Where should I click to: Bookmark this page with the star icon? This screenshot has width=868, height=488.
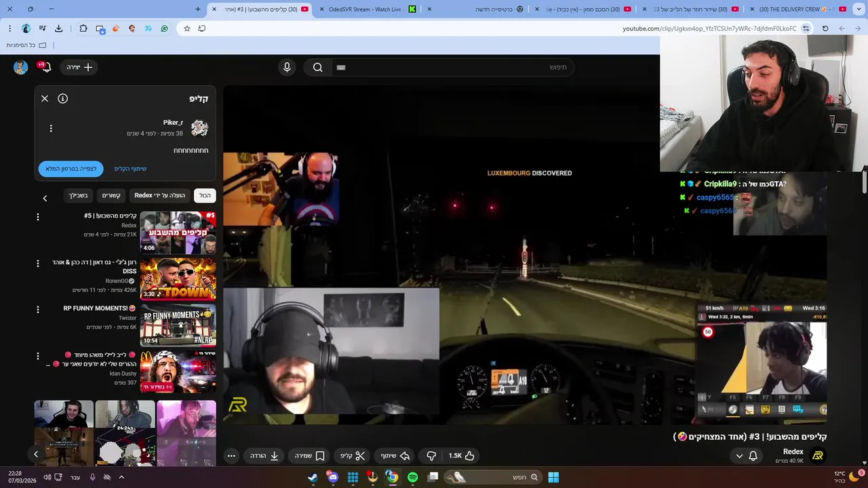click(186, 28)
